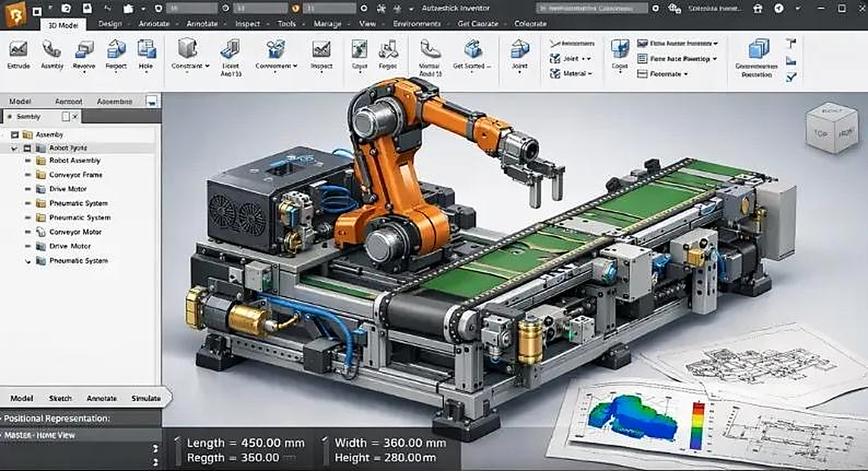Click the help icon in title bar

coord(778,8)
